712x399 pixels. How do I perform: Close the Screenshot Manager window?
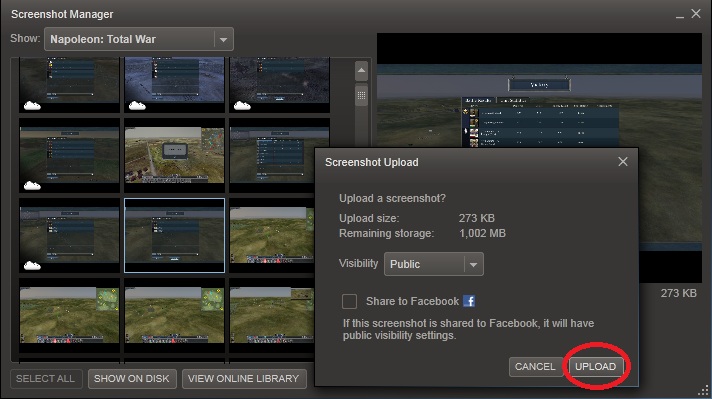click(x=696, y=14)
